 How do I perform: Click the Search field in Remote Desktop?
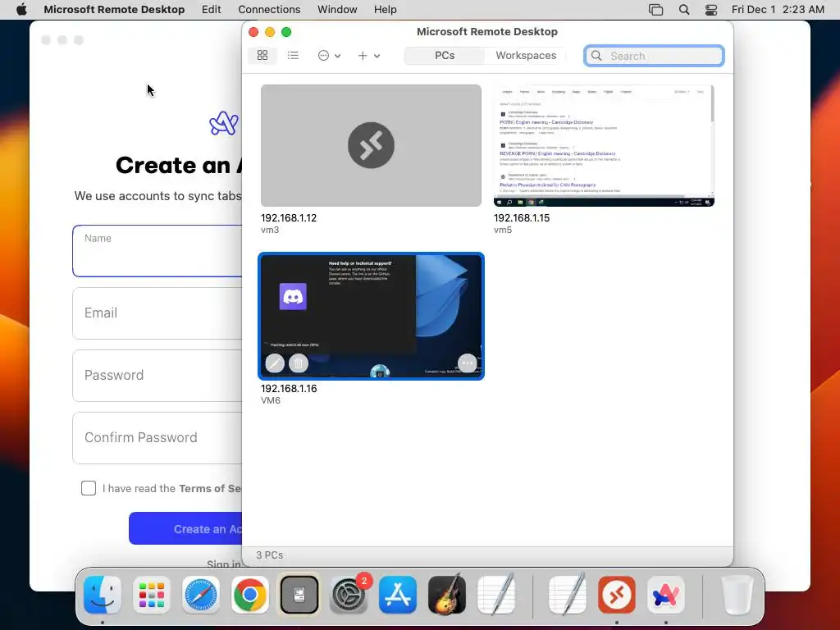pos(654,56)
